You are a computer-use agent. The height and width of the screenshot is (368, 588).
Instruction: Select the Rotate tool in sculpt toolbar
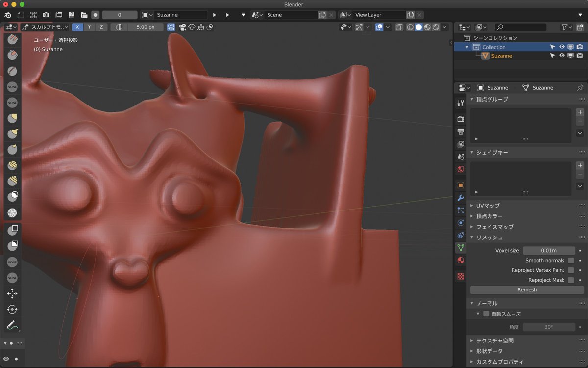12,309
